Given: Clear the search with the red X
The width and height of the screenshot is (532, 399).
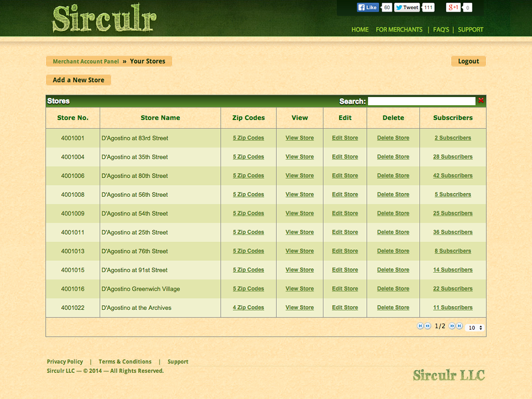Looking at the screenshot, I should [481, 101].
